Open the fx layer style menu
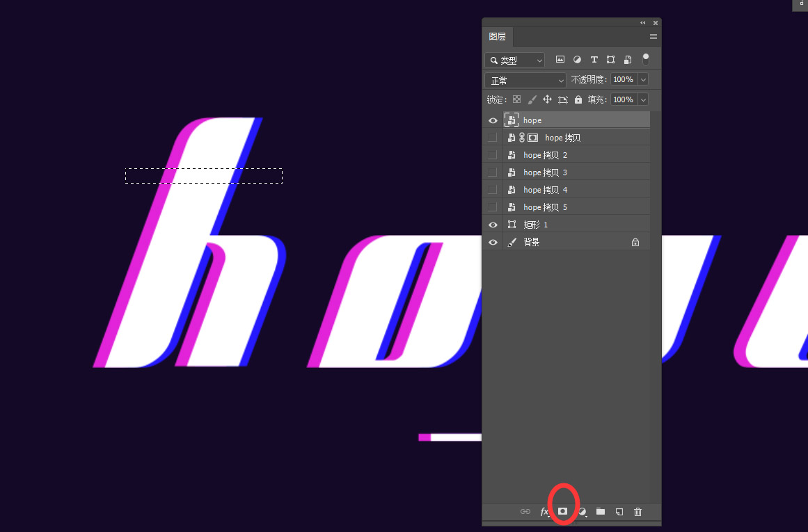 tap(544, 511)
